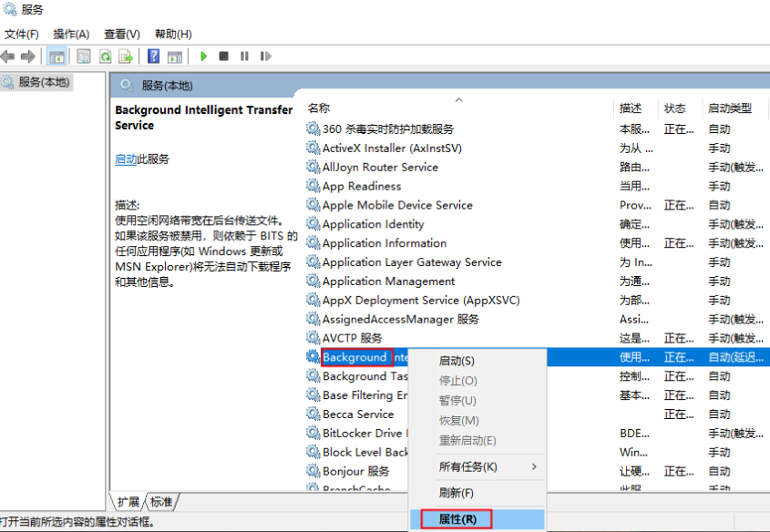Select Application Identity service

tap(373, 224)
